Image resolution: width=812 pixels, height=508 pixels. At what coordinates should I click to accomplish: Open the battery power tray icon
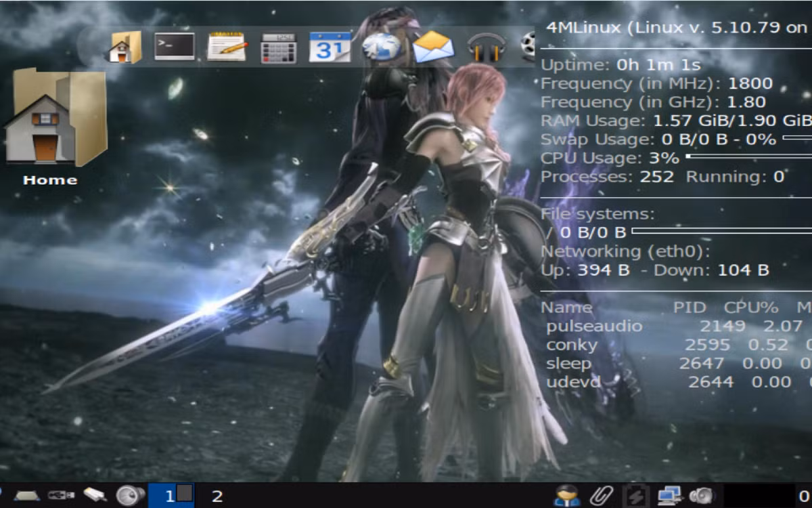click(x=635, y=496)
